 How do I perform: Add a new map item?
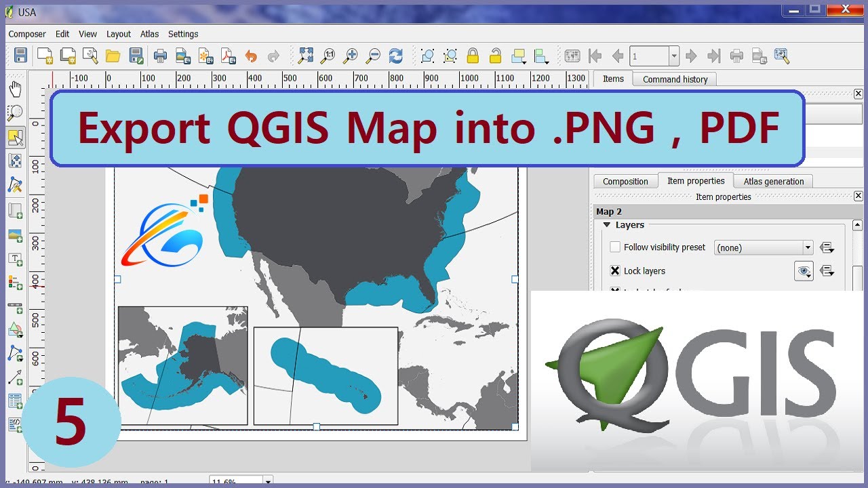pos(15,210)
